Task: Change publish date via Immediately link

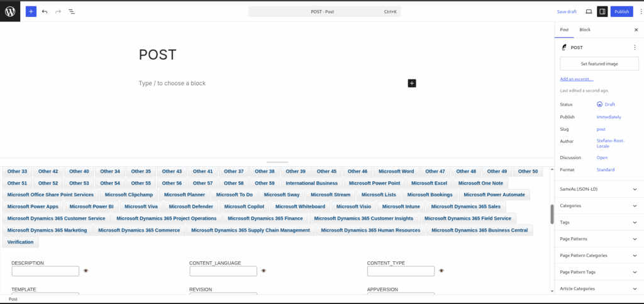Action: coord(609,116)
